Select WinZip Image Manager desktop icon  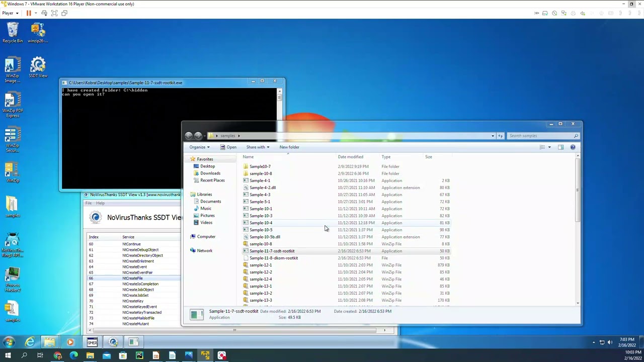click(13, 70)
